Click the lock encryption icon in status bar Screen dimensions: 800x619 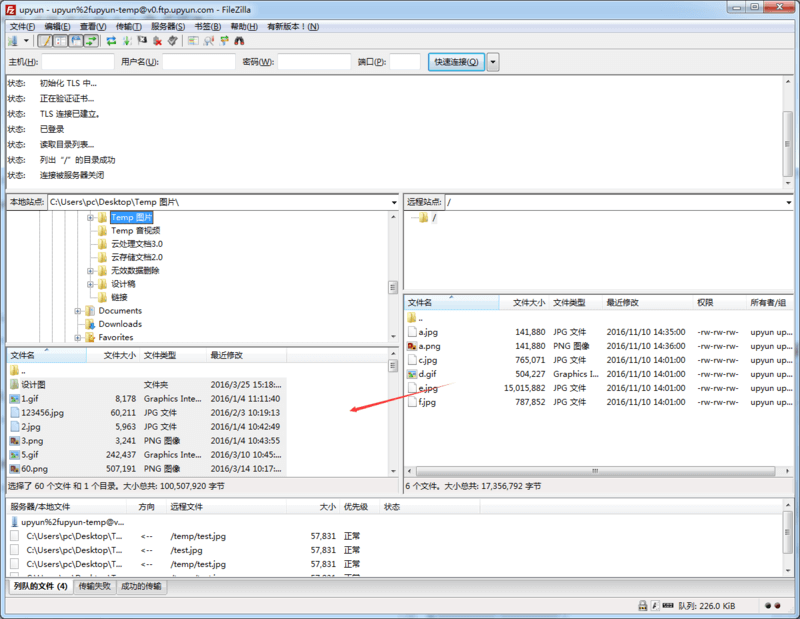click(x=643, y=606)
